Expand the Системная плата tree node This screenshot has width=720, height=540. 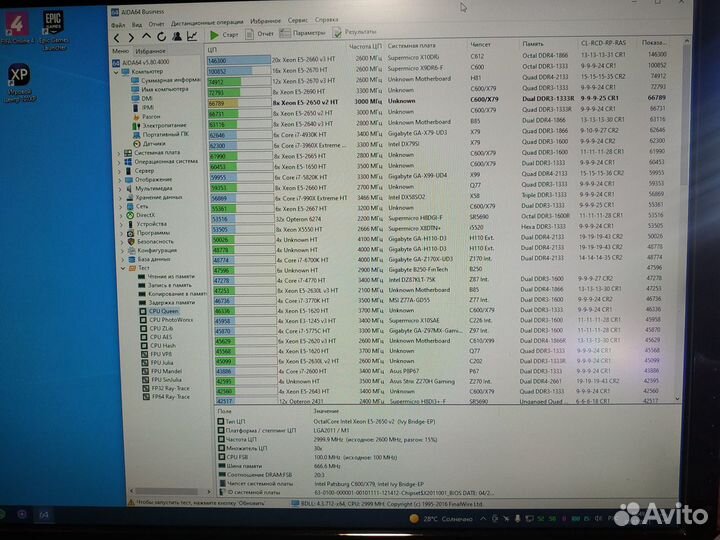pos(120,153)
